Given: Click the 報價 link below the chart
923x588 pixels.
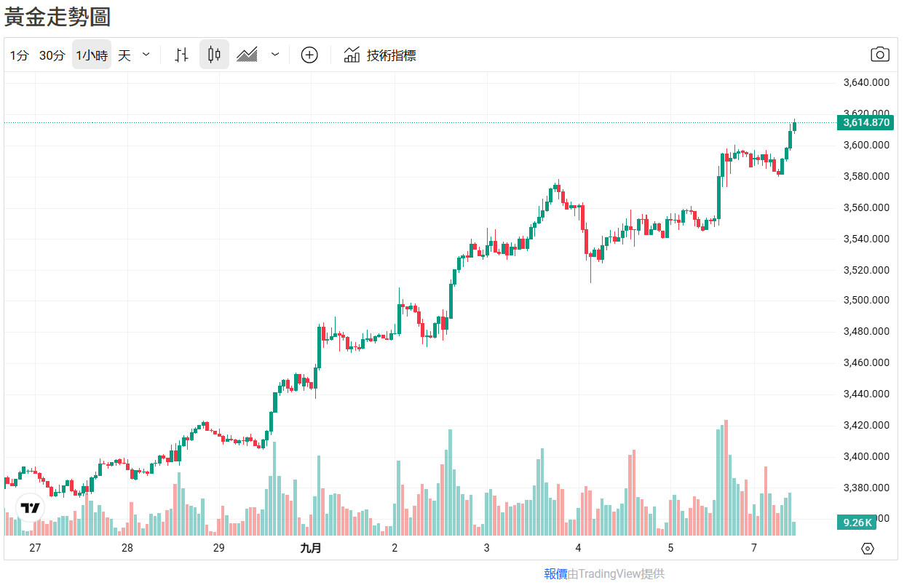Looking at the screenshot, I should pos(555,573).
